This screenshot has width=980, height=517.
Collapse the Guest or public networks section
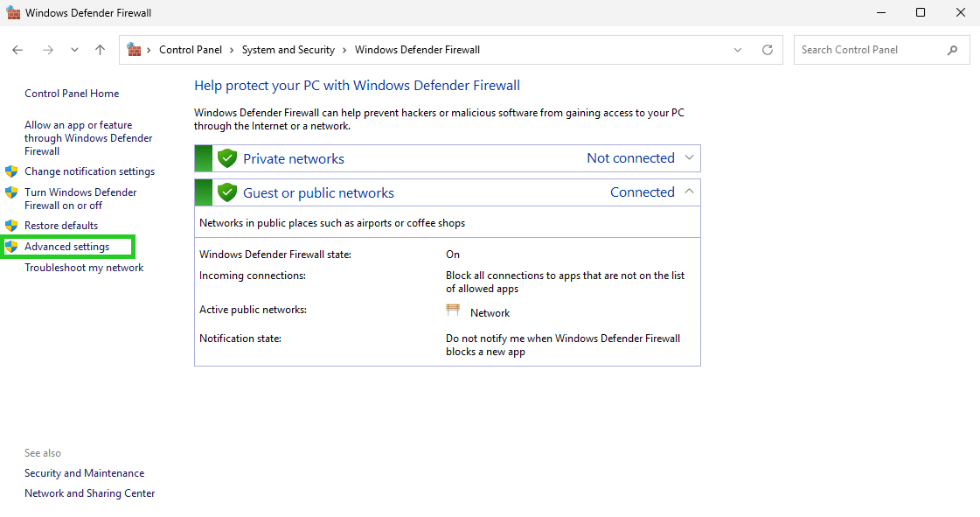point(690,192)
